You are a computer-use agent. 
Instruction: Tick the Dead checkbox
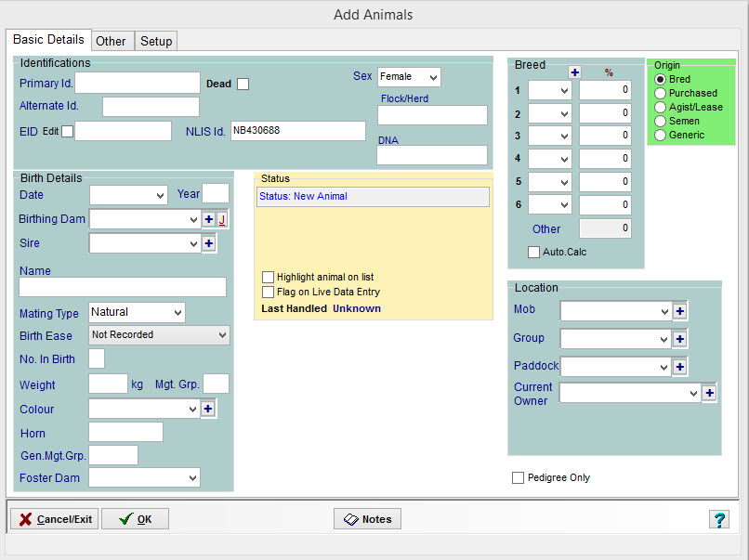click(x=243, y=84)
